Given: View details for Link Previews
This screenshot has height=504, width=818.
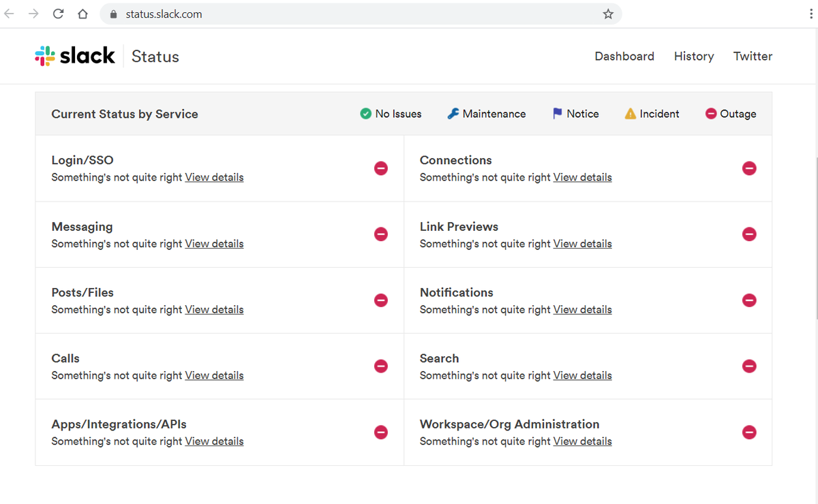Looking at the screenshot, I should [582, 243].
